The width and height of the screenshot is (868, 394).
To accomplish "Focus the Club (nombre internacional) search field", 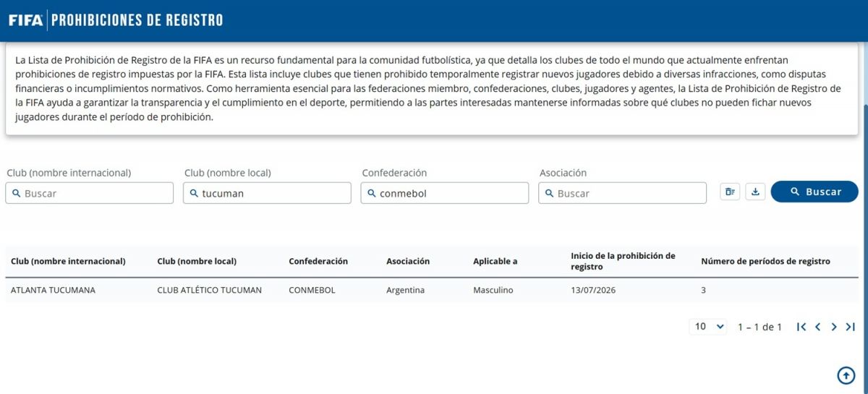I will coord(90,193).
